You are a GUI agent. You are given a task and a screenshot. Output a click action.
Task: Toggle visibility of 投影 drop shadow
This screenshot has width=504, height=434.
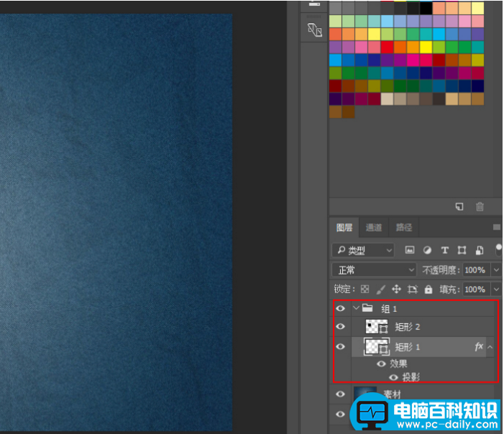[393, 377]
